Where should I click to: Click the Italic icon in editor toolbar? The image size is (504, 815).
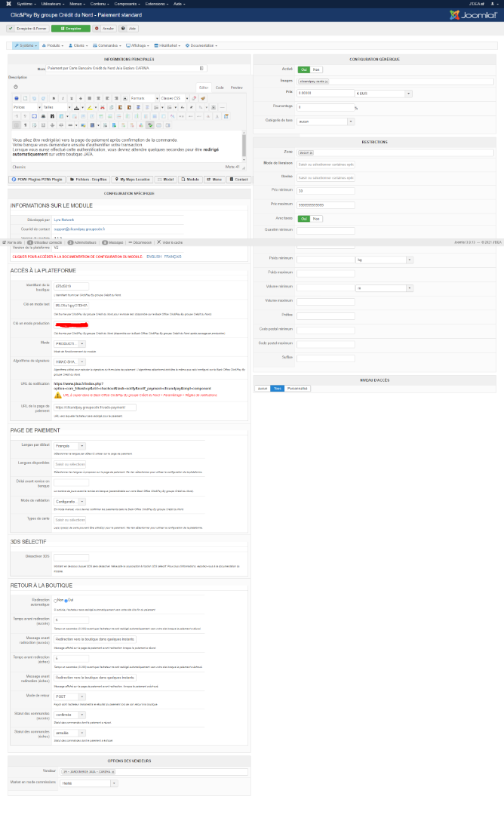tap(63, 97)
